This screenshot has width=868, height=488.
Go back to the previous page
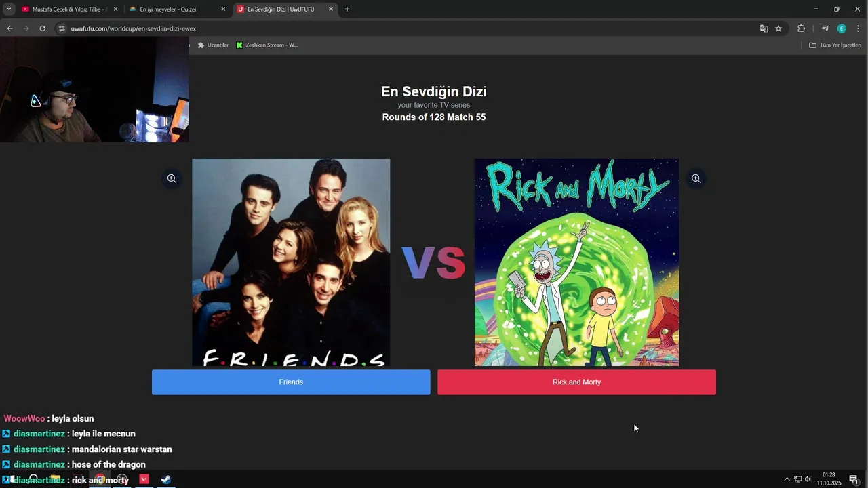9,28
